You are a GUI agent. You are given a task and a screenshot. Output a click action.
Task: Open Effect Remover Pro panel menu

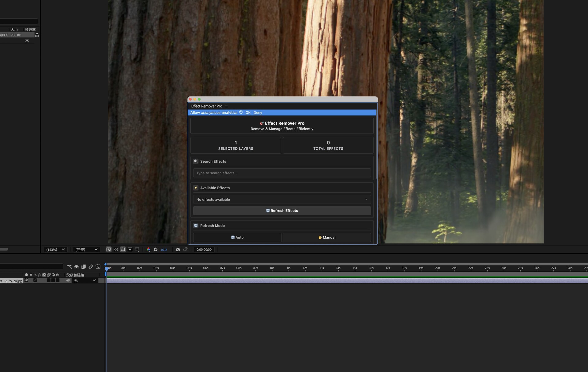226,106
